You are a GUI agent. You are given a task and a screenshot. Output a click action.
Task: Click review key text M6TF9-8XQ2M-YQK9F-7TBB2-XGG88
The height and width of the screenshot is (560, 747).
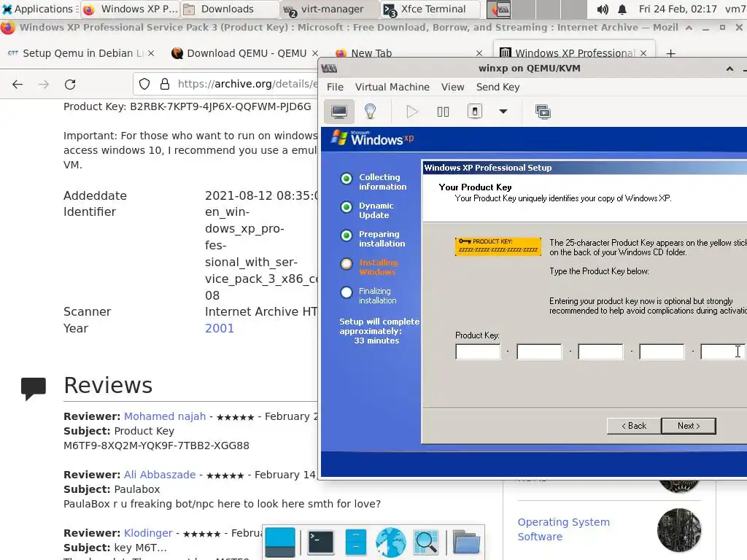pos(156,446)
